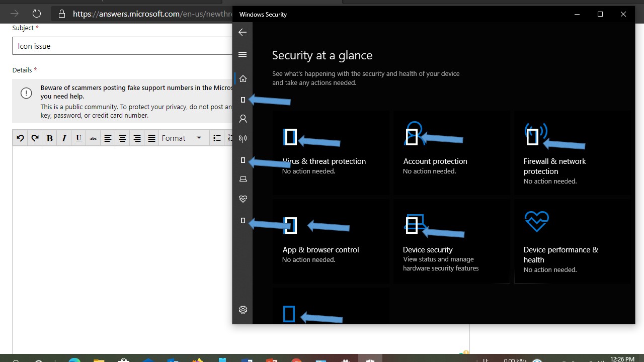Focus the answers.microsoft.com address bar
The height and width of the screenshot is (362, 644).
pyautogui.click(x=142, y=14)
